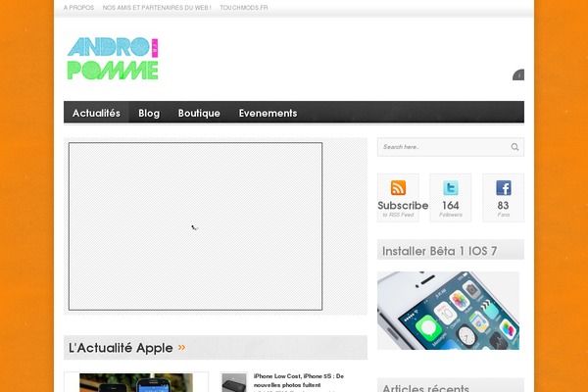588x392 pixels.
Task: Open the Blog menu item
Action: (149, 113)
